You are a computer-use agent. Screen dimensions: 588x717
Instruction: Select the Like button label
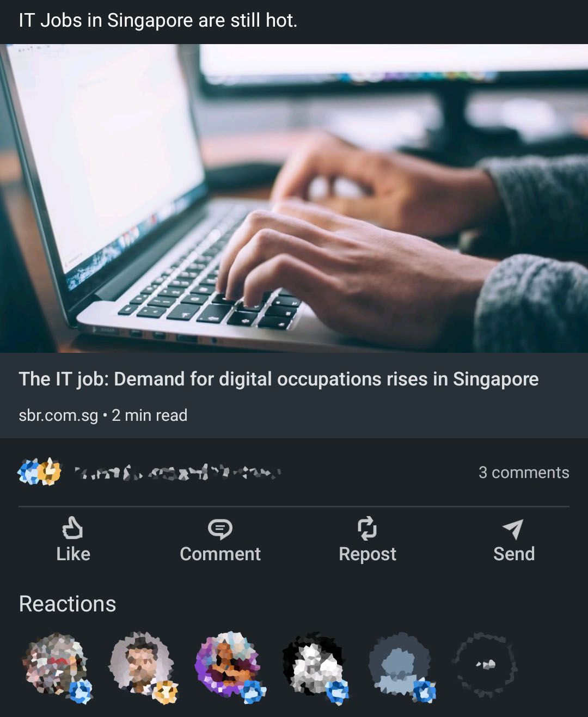tap(73, 554)
